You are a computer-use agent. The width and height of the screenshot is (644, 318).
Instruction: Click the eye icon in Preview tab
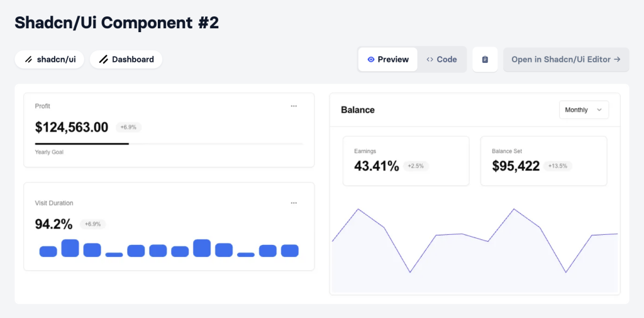click(370, 59)
